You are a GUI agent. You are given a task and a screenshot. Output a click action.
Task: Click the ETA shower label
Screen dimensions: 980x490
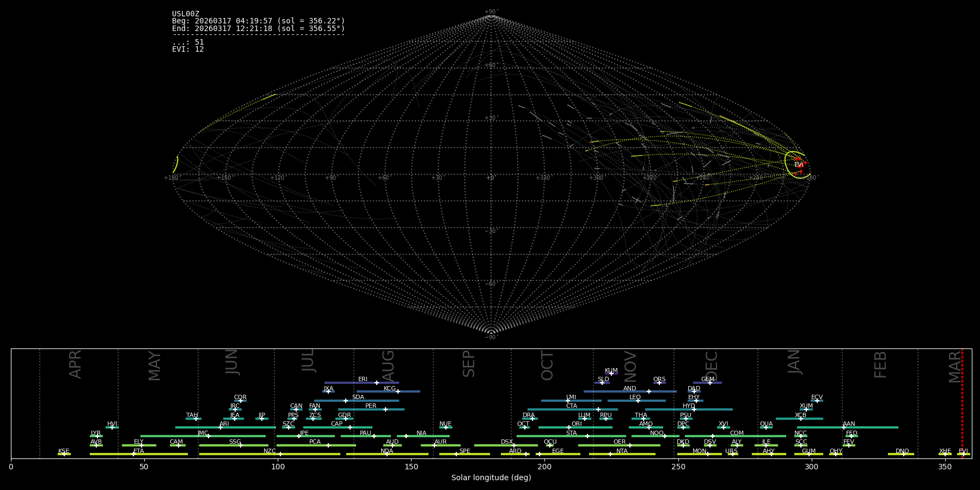pos(139,451)
